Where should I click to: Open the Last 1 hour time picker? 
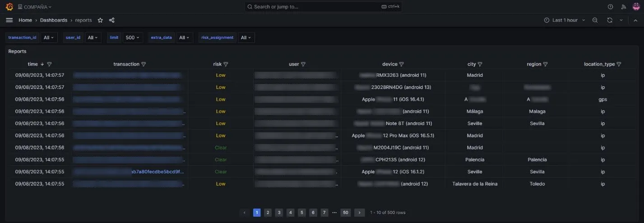coord(564,20)
